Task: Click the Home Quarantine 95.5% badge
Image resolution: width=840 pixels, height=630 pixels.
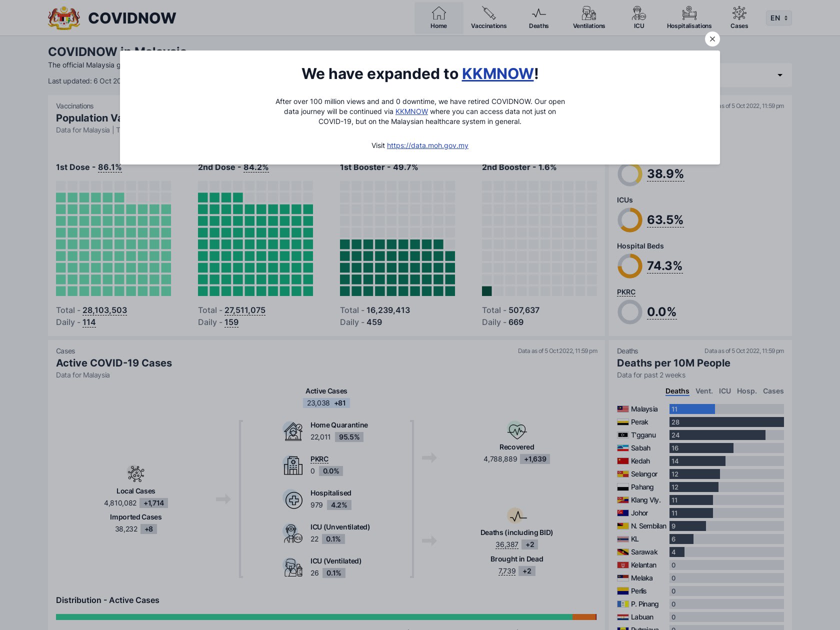Action: click(x=349, y=437)
